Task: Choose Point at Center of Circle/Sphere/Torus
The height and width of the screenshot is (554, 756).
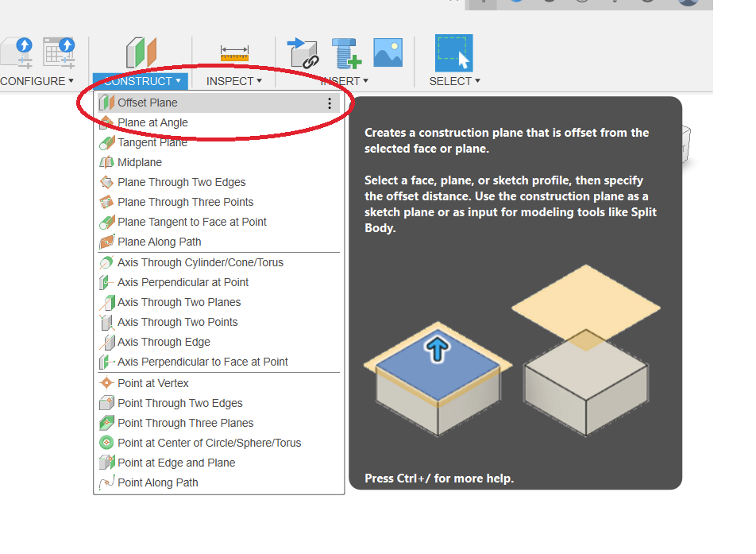Action: tap(209, 443)
